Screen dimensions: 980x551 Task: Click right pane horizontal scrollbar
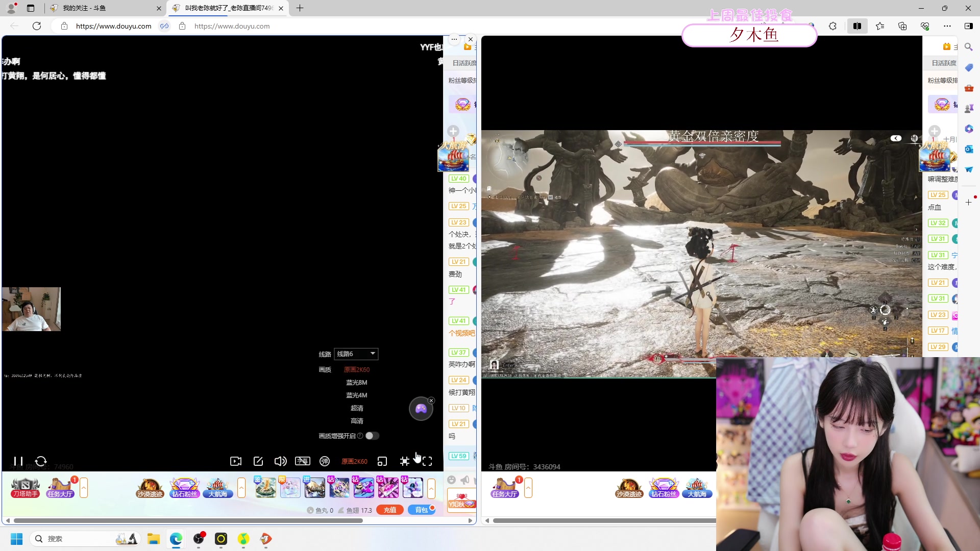(x=604, y=520)
